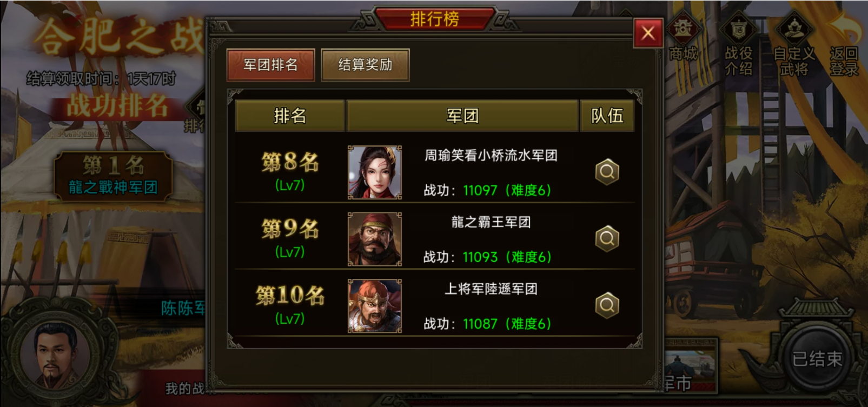Image resolution: width=868 pixels, height=407 pixels.
Task: Click the 队伍 column header
Action: (x=607, y=116)
